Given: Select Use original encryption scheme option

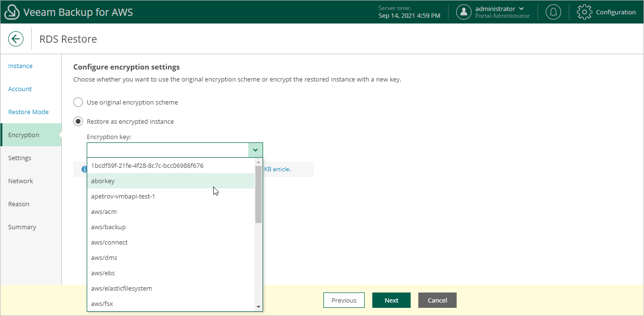Looking at the screenshot, I should click(x=78, y=102).
